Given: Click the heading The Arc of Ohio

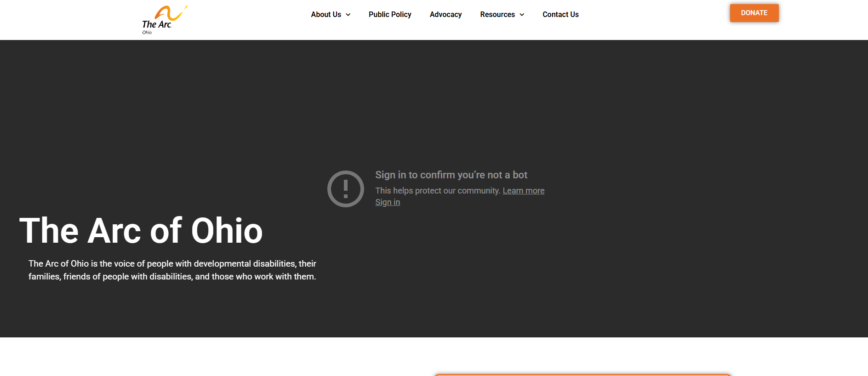Looking at the screenshot, I should click(x=141, y=230).
